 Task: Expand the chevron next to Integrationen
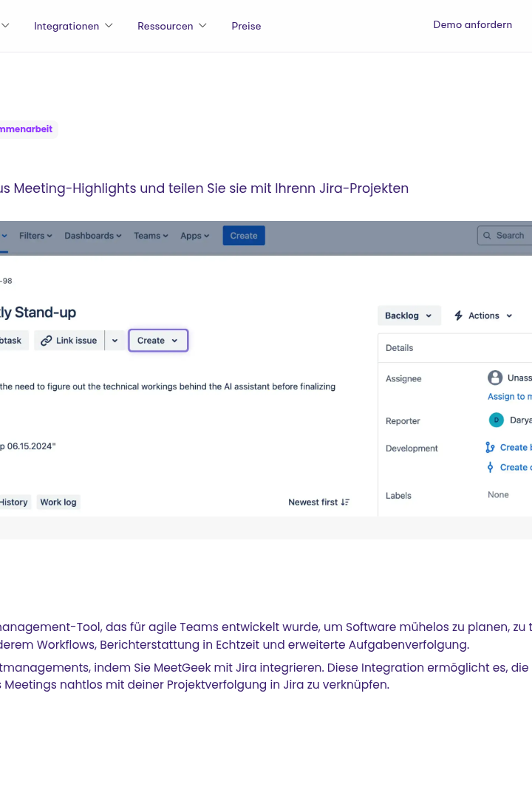pos(109,25)
